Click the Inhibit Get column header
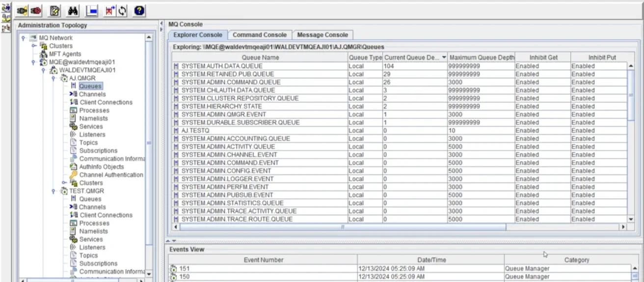The width and height of the screenshot is (644, 282). point(543,57)
